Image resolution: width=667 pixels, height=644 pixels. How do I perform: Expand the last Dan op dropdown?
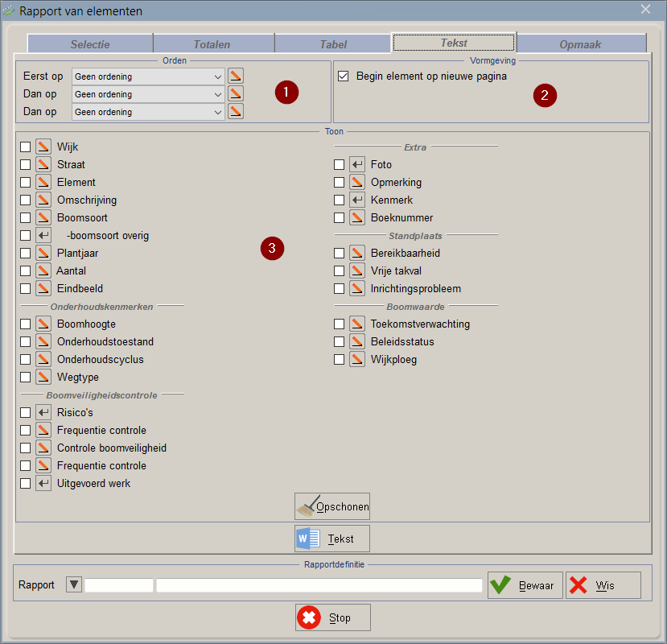pos(148,112)
